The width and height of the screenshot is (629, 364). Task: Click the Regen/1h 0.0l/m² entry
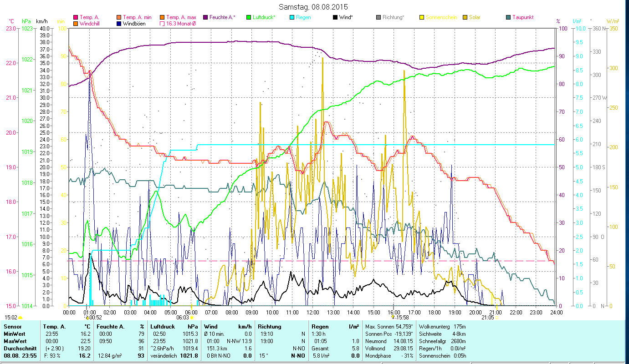(442, 348)
